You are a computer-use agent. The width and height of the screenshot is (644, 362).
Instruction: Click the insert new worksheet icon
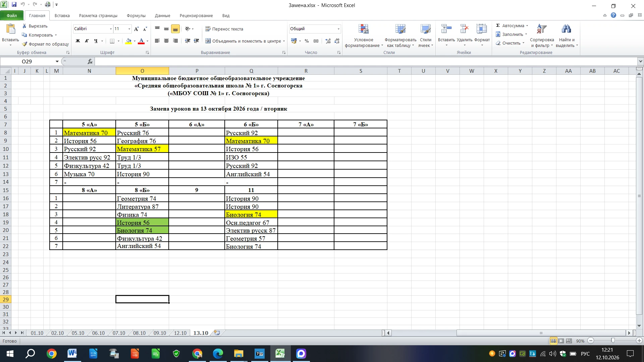point(217,333)
